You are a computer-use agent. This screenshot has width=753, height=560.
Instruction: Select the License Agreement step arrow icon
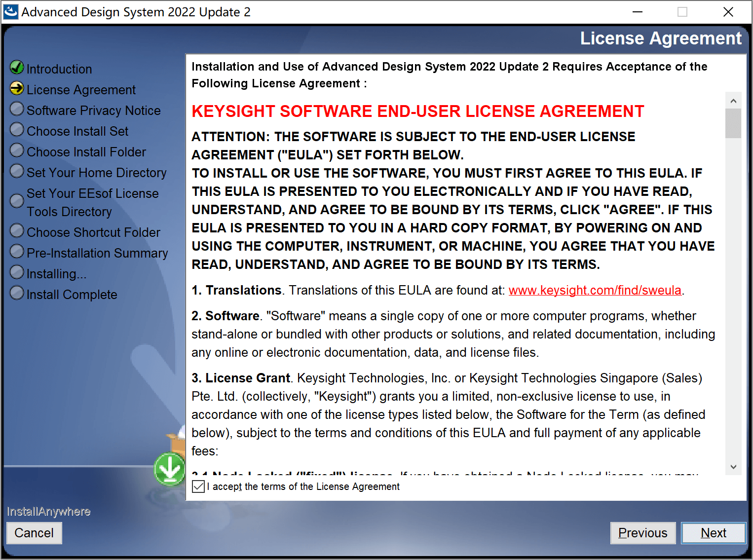(16, 88)
